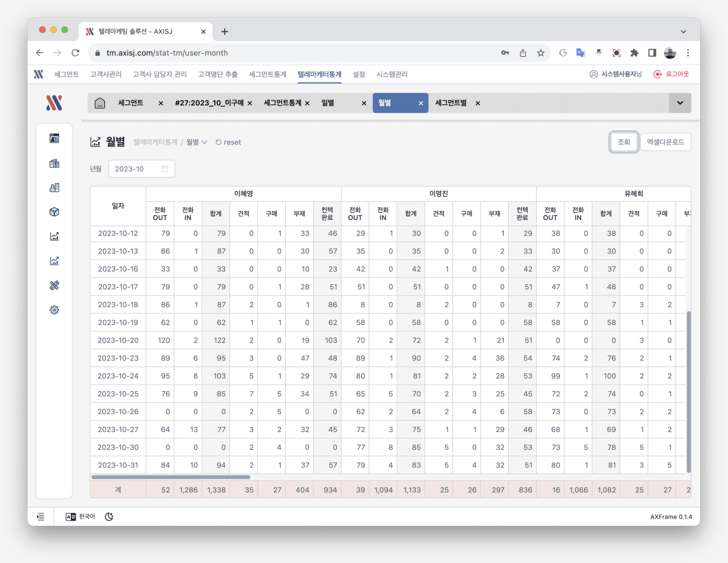The width and height of the screenshot is (728, 563).
Task: Open the 월별 breadcrumb dropdown
Action: [x=197, y=142]
